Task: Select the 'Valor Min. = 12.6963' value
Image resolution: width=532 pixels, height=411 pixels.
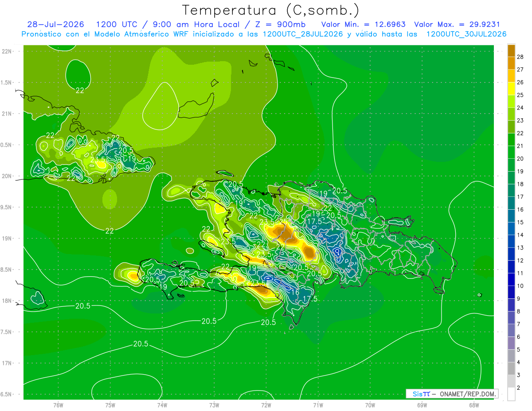Action: (363, 24)
